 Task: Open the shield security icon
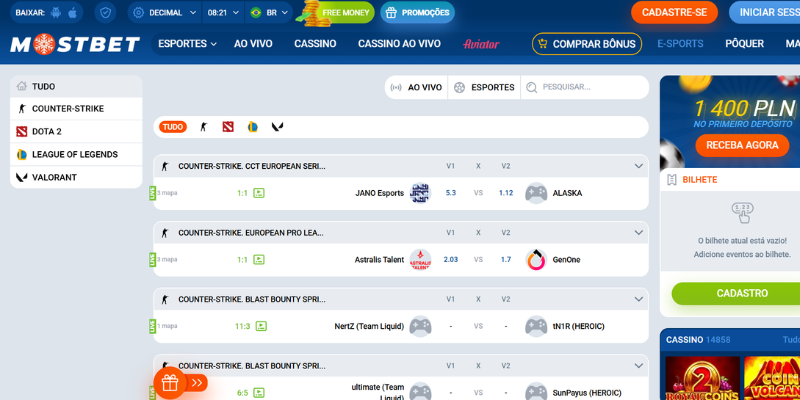pyautogui.click(x=106, y=13)
